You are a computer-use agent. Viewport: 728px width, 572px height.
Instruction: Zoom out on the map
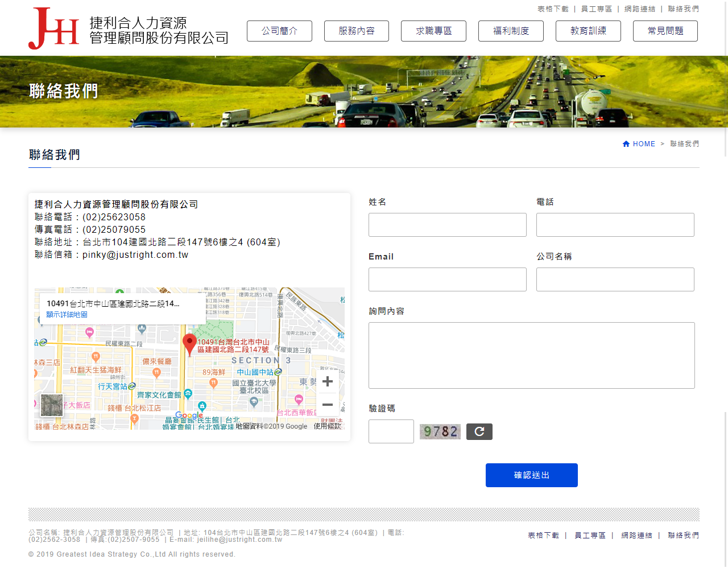[328, 405]
